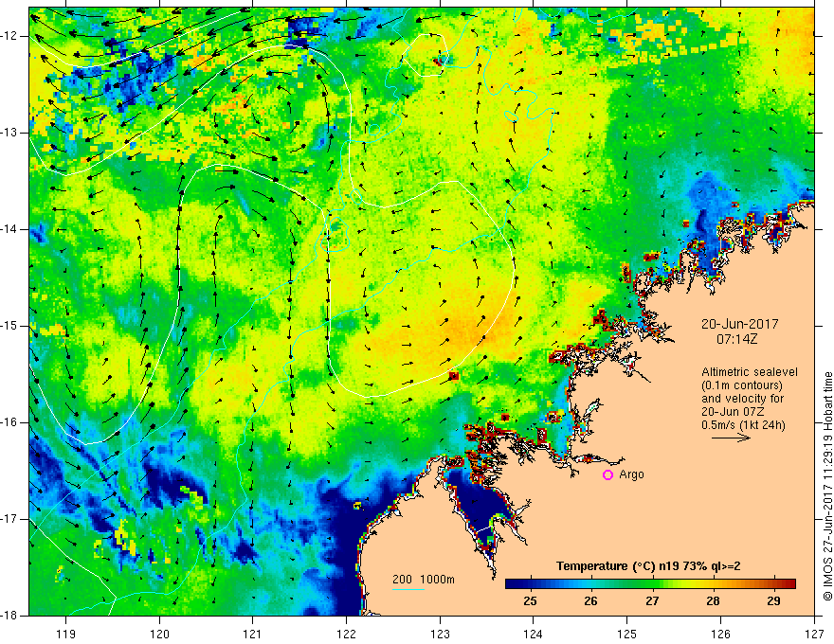Click colorbar label '26'
This screenshot has height=644, width=834.
591,601
